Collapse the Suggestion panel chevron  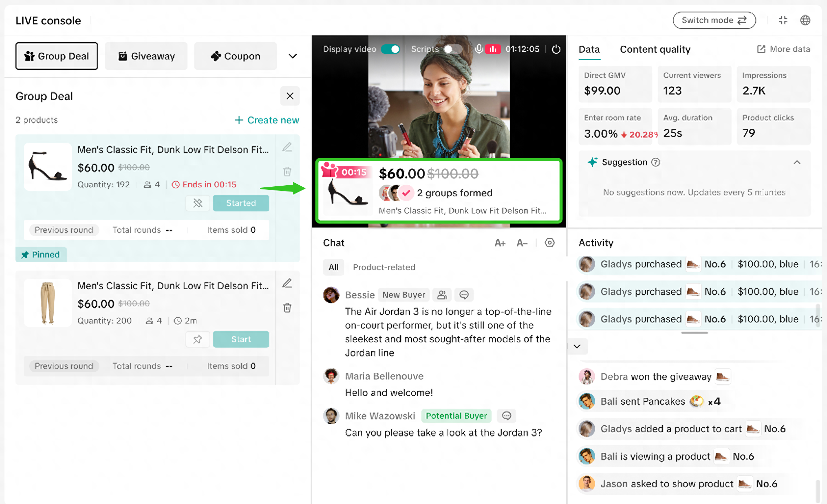(797, 162)
